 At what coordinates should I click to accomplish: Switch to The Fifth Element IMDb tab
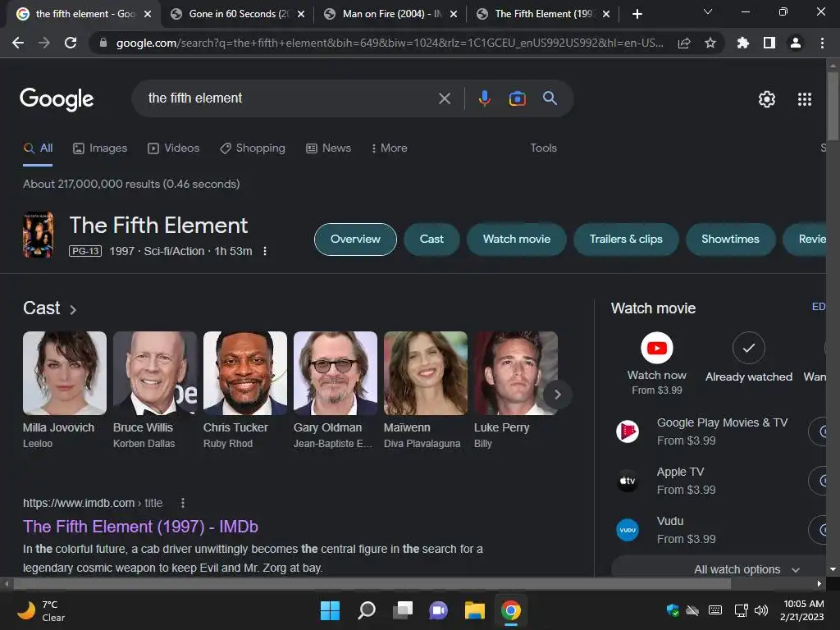pos(543,14)
